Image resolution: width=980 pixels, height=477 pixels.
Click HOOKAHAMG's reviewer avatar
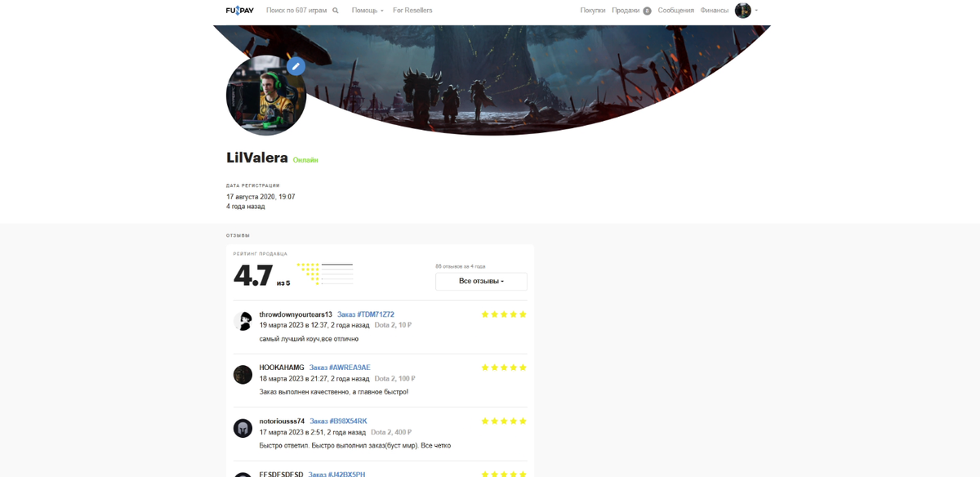[243, 374]
